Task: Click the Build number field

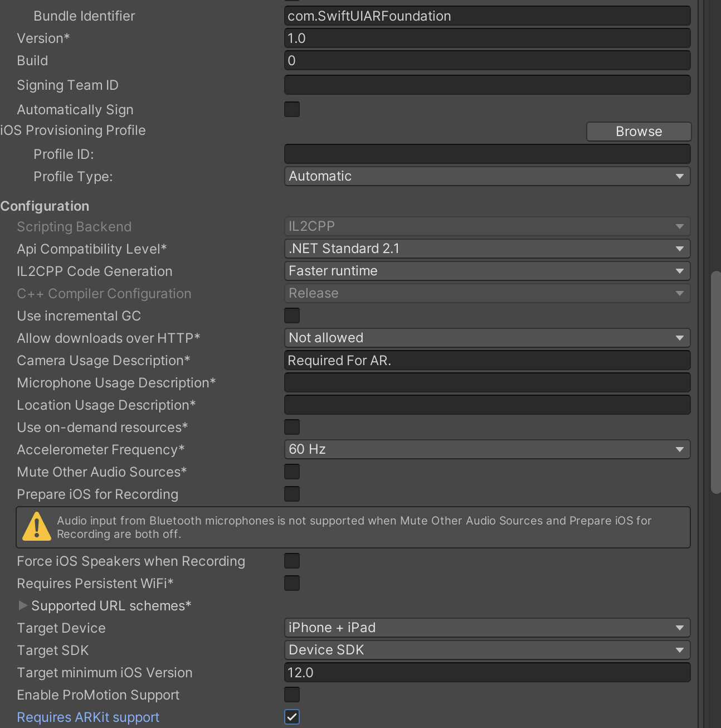Action: click(487, 60)
